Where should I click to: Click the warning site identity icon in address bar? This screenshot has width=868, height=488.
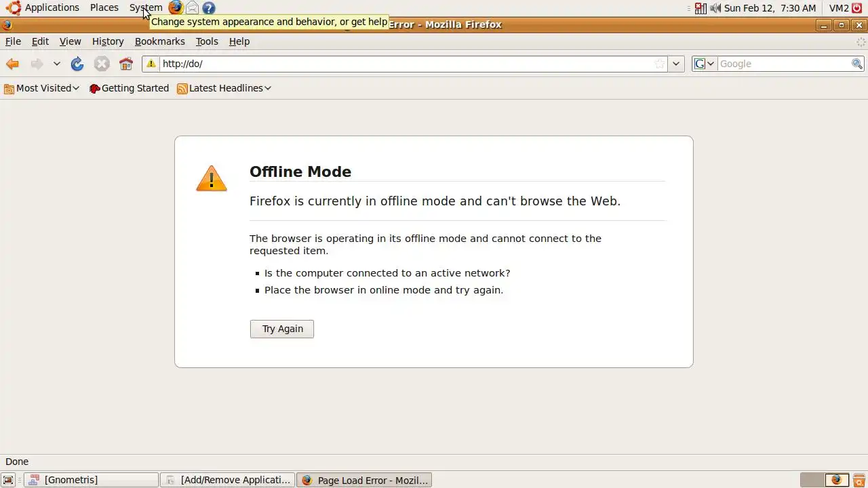click(151, 64)
